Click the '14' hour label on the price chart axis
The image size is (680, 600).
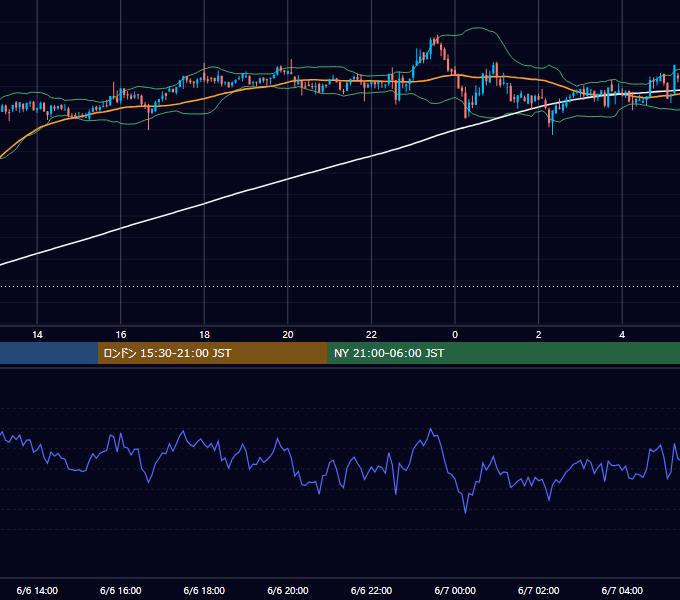(x=37, y=335)
